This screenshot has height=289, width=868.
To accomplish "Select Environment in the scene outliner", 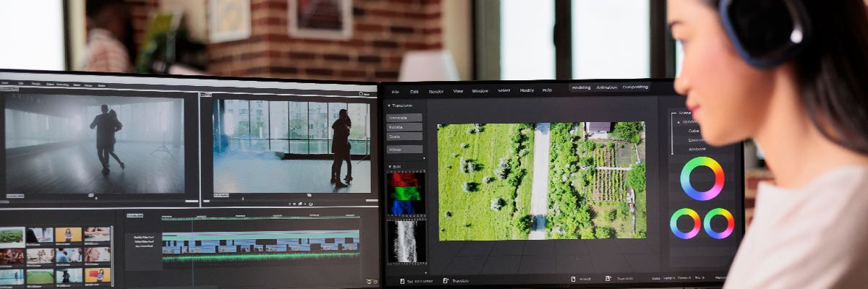I will coord(697,140).
